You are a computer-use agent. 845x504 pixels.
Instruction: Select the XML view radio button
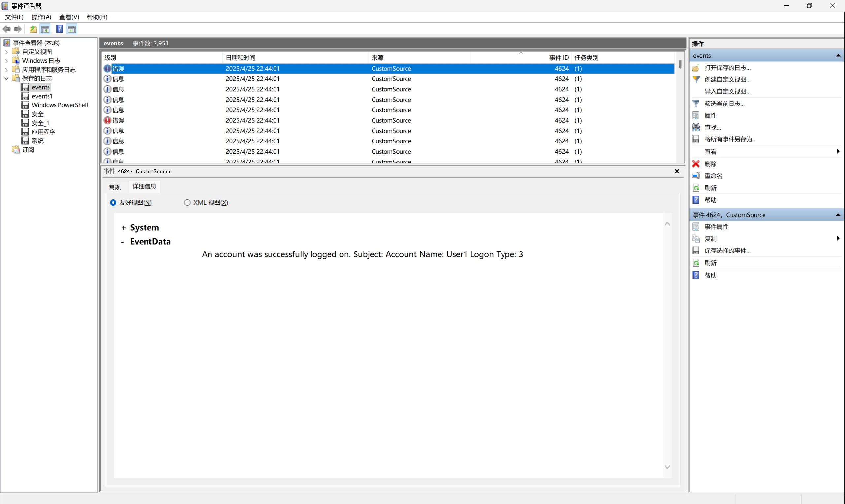[x=187, y=203]
